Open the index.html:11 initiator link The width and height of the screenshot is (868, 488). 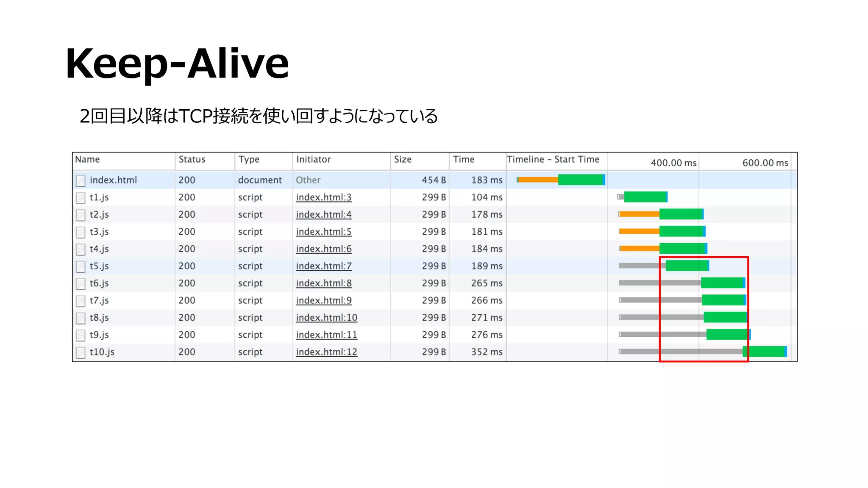point(327,335)
